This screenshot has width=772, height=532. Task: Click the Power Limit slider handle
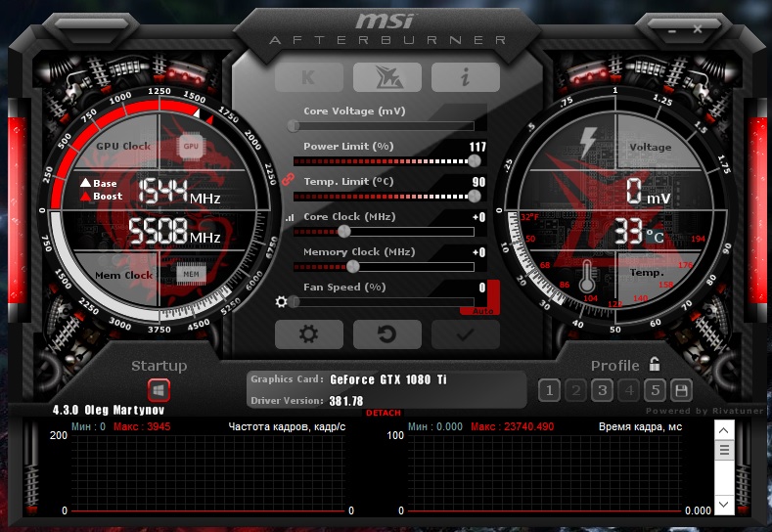click(x=475, y=160)
